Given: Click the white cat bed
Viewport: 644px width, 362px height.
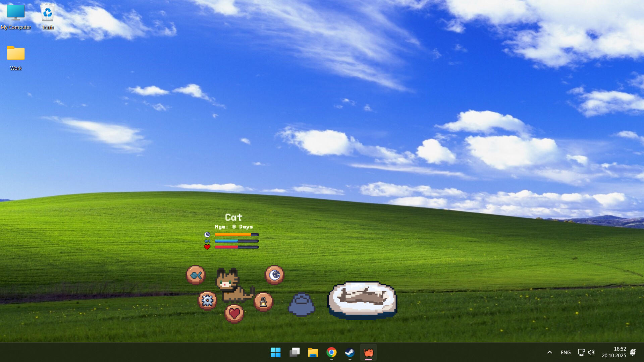Looking at the screenshot, I should 362,300.
